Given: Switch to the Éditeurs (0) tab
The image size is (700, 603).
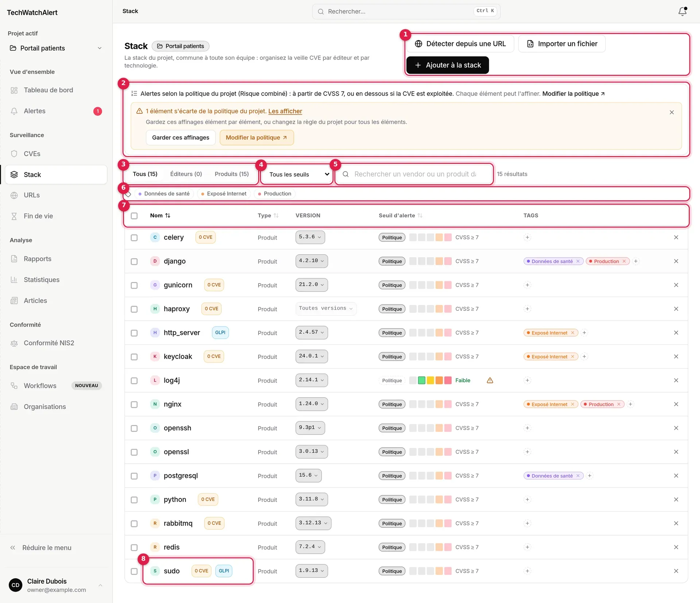Looking at the screenshot, I should [186, 174].
